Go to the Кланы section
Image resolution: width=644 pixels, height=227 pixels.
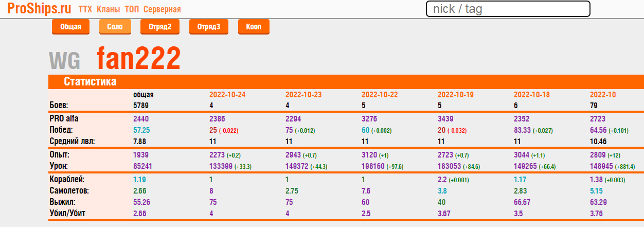(x=109, y=10)
